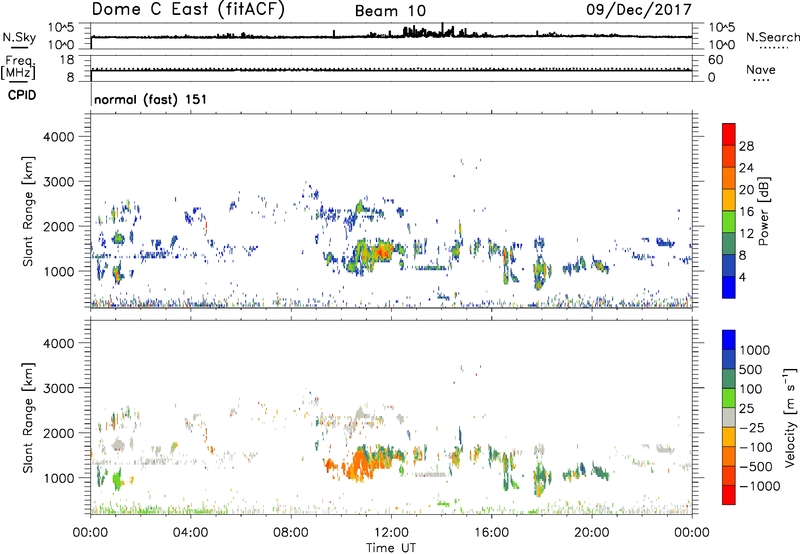Click the '-500' velocity colorbar value
Screen dimensions: 800x554
pos(756,467)
